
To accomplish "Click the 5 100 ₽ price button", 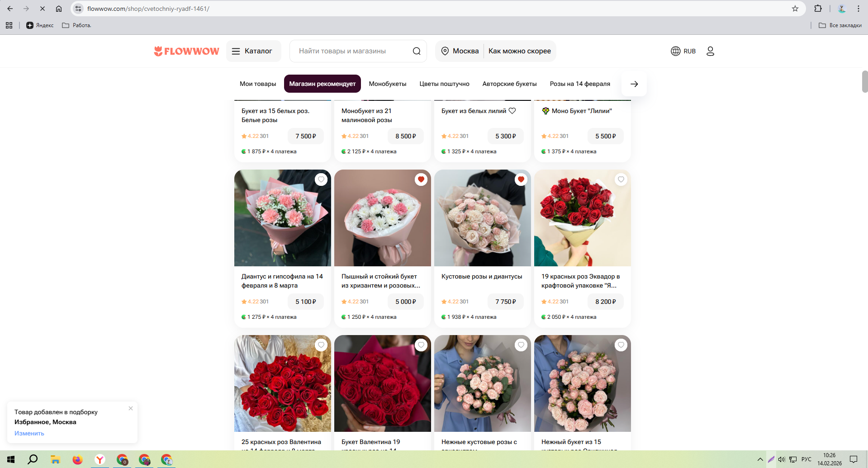I will [306, 302].
